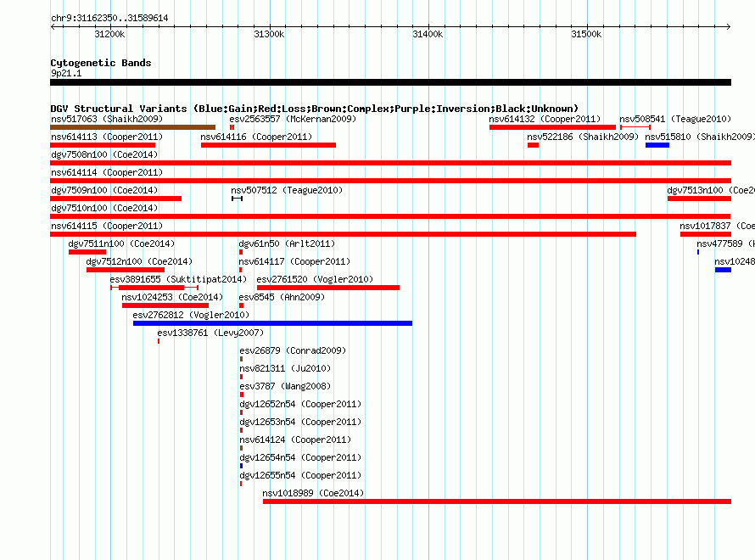This screenshot has height=560, width=755.
Task: Click the nsv507512 (Teague2010) label
Action: 287,190
